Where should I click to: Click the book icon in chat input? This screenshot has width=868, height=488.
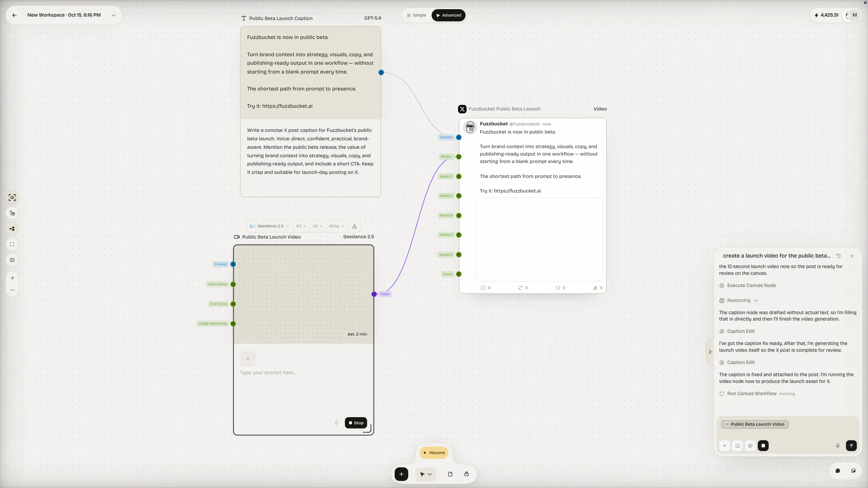click(737, 446)
